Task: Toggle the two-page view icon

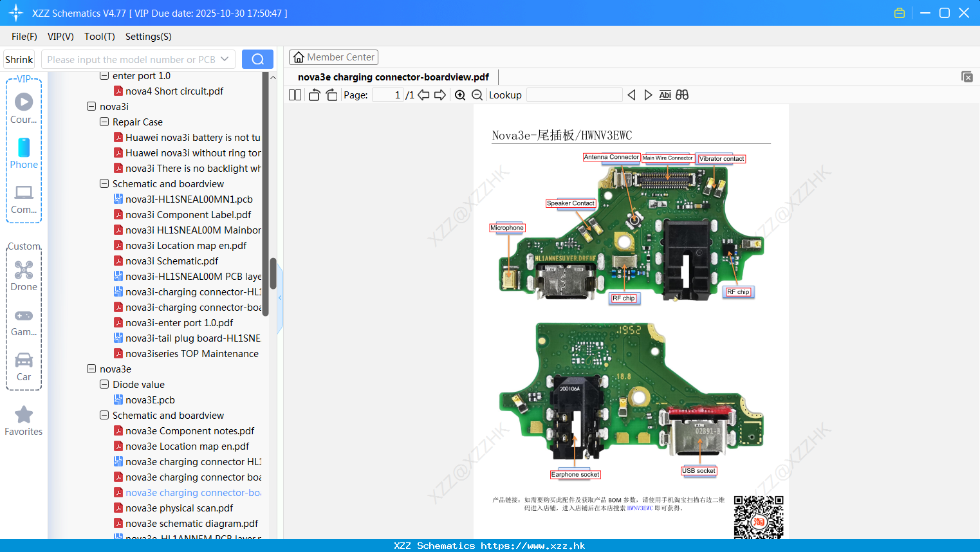Action: pyautogui.click(x=295, y=95)
